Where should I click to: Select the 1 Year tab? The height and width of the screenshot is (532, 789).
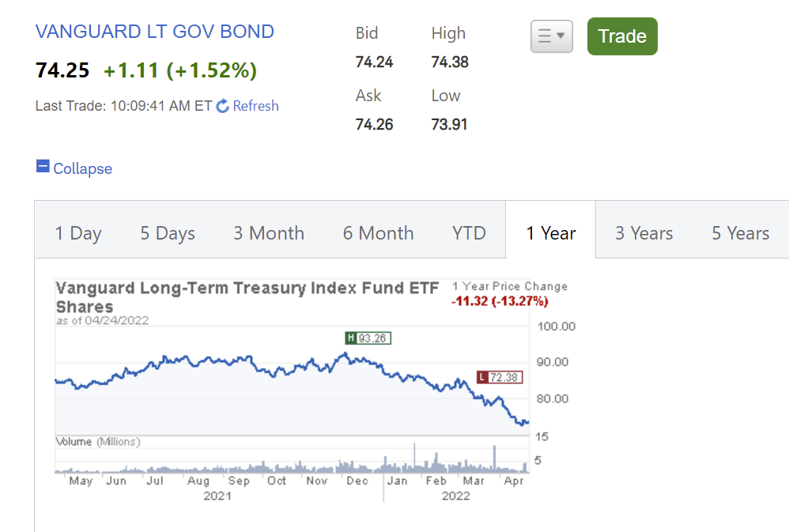[551, 233]
